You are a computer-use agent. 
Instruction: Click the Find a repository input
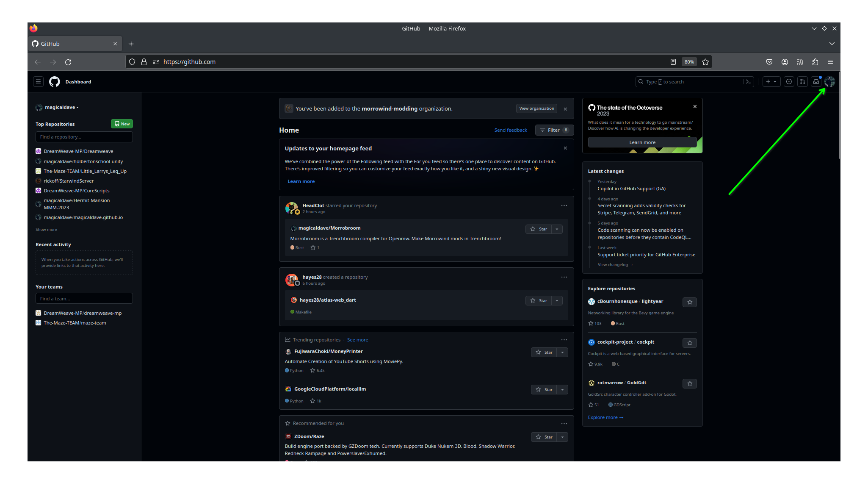click(x=84, y=137)
